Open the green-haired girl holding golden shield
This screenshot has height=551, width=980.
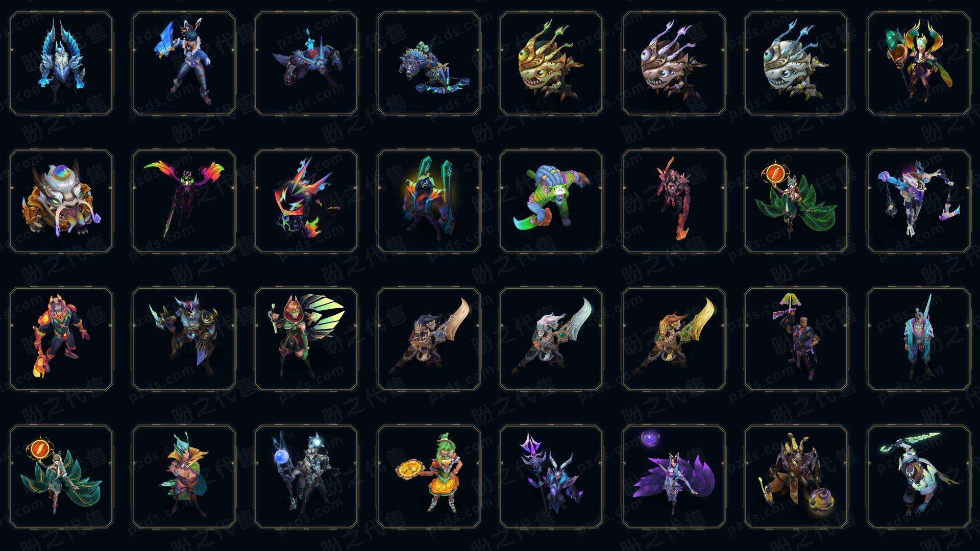point(429,477)
